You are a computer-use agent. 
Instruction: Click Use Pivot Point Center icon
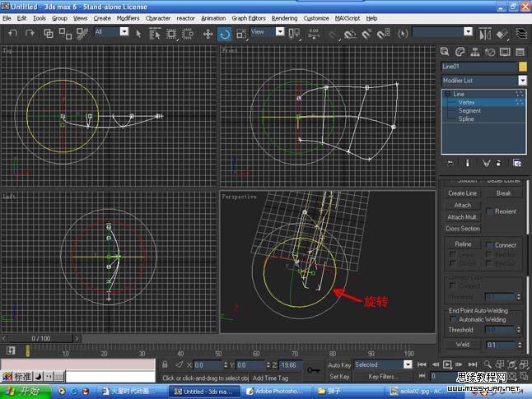[x=294, y=34]
